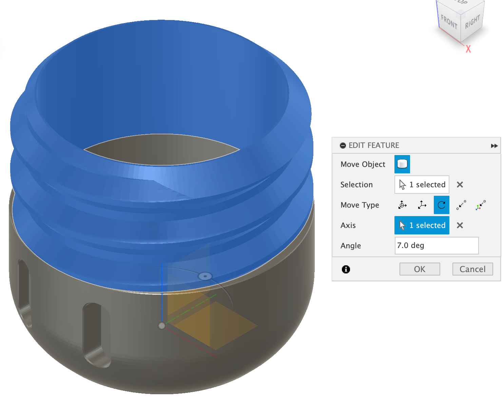
Task: Choose the Point to Point move type
Action: click(461, 205)
